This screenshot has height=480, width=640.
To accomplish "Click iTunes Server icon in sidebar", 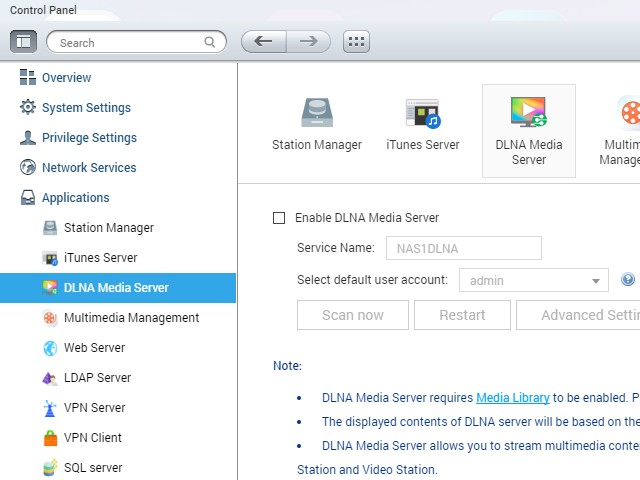I will point(50,258).
